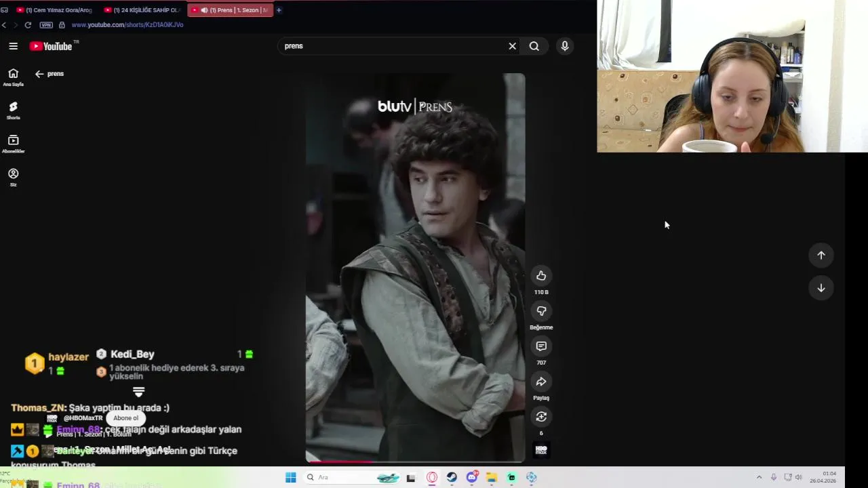The width and height of the screenshot is (868, 488).
Task: Run search with magnifier button
Action: 534,46
